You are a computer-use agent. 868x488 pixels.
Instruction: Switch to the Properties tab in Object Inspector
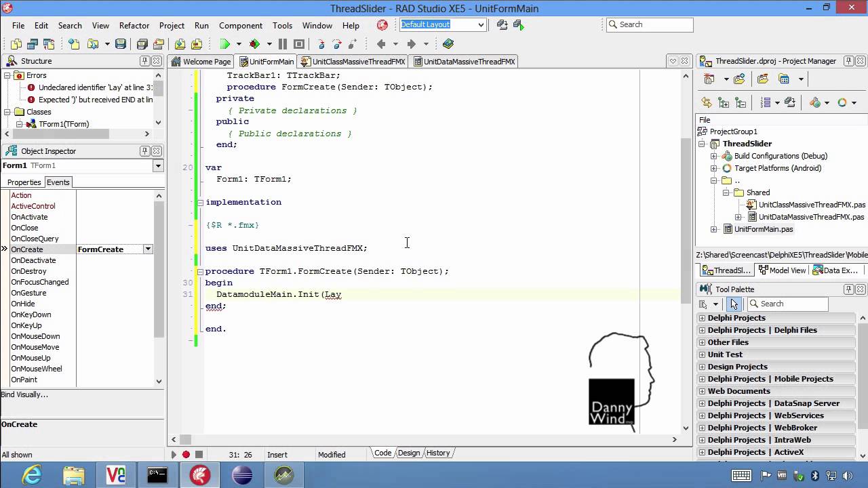coord(24,182)
